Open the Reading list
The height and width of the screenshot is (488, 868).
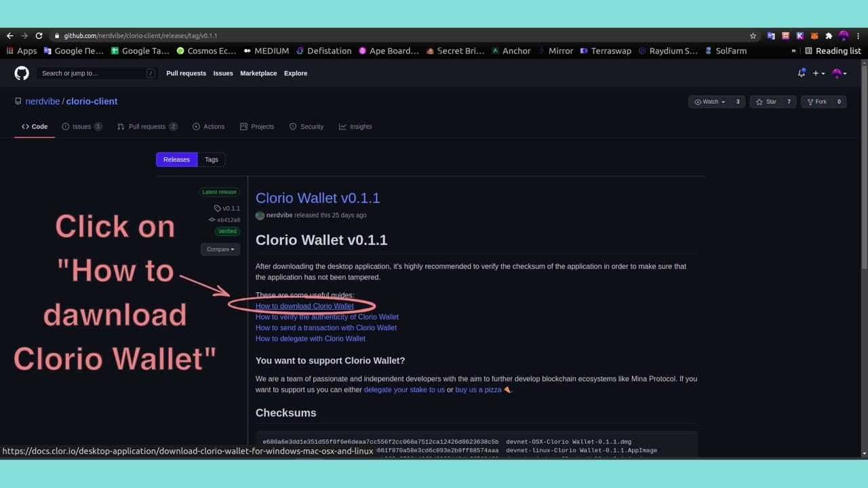point(833,51)
